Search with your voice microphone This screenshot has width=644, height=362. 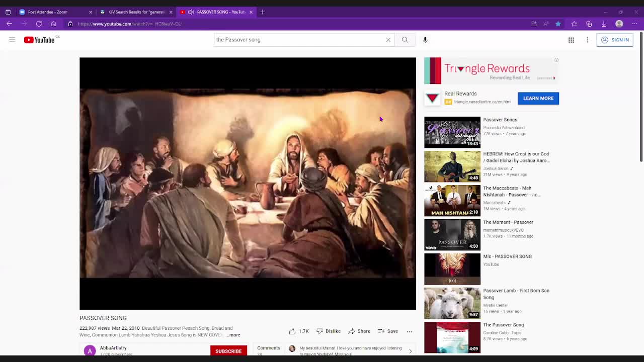click(x=425, y=40)
